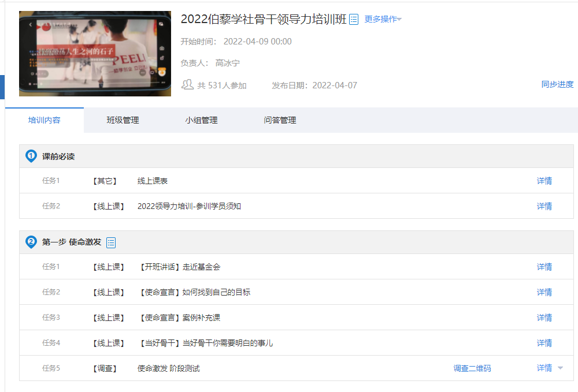Viewport: 578px width, 392px height.
Task: Select the 培训内容 tab
Action: 45,120
